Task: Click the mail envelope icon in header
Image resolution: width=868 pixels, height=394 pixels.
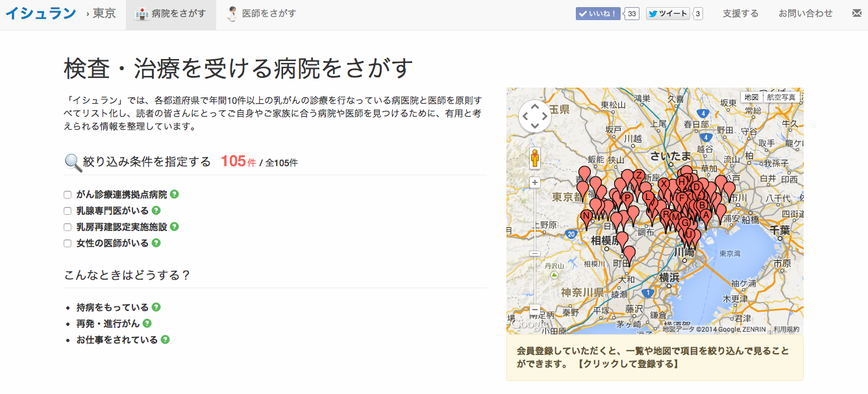Action: [857, 14]
